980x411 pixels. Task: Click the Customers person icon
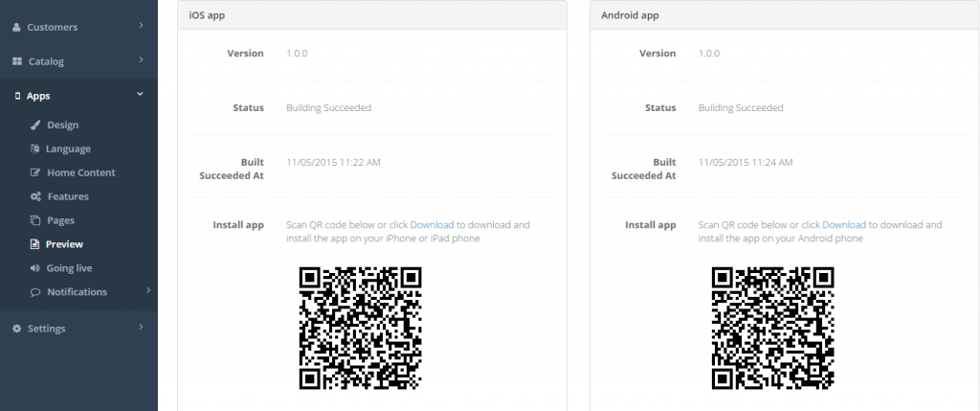pyautogui.click(x=17, y=28)
